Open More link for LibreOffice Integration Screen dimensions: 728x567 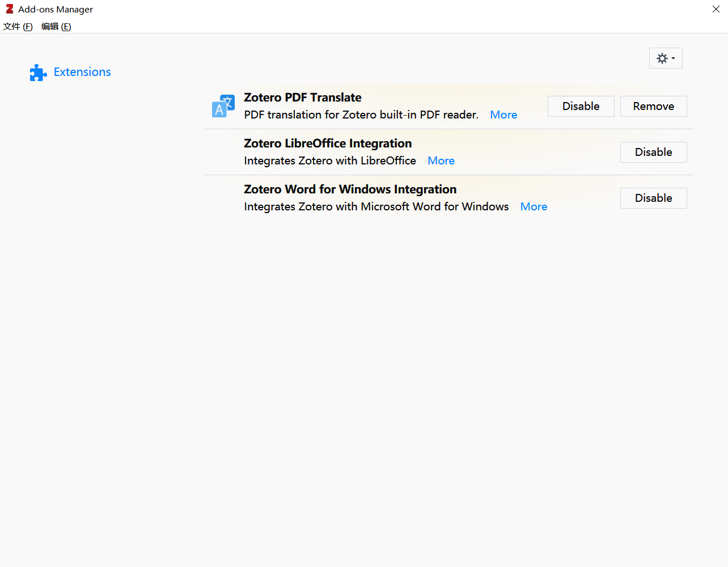click(441, 161)
